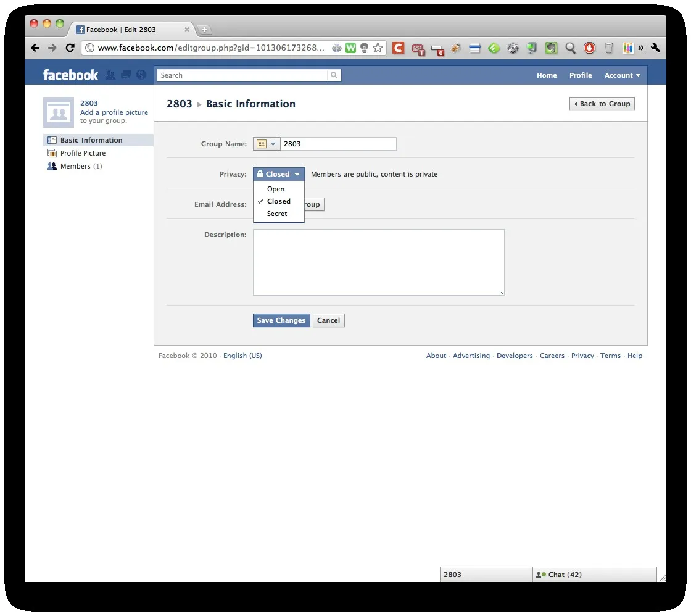691x616 pixels.
Task: Open the Chrome wrench settings menu
Action: (655, 48)
